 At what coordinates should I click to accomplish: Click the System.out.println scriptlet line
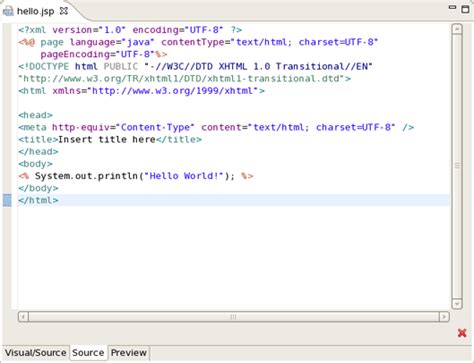(136, 176)
